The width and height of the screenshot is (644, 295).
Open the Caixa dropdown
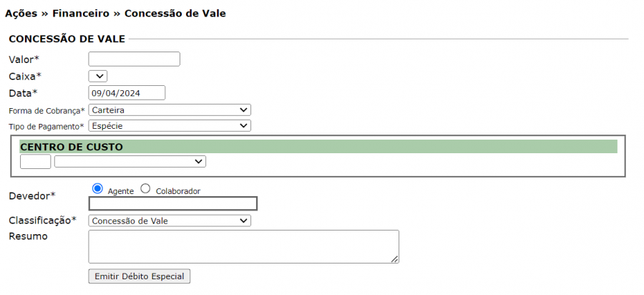click(x=98, y=76)
